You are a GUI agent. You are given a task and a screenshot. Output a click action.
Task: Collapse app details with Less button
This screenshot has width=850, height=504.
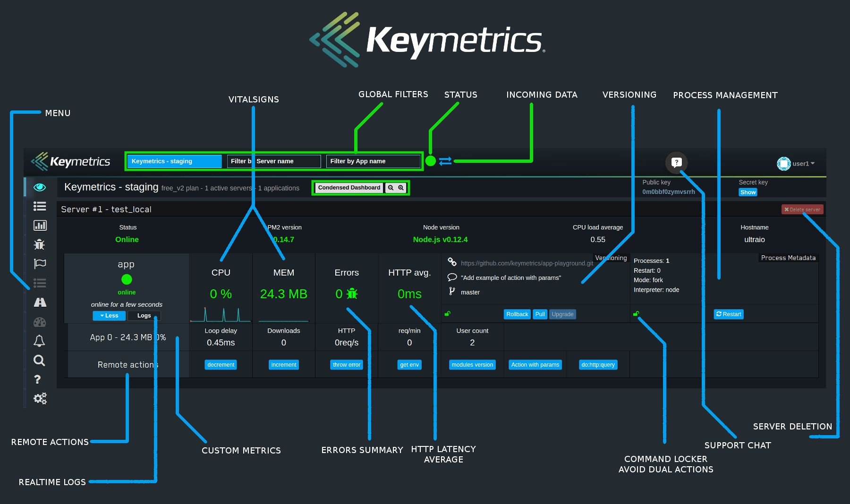click(109, 316)
